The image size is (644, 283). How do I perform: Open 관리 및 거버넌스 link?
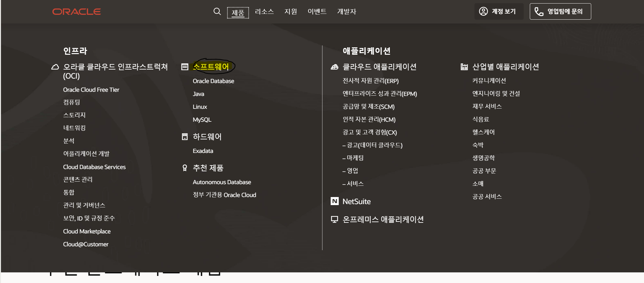click(84, 205)
